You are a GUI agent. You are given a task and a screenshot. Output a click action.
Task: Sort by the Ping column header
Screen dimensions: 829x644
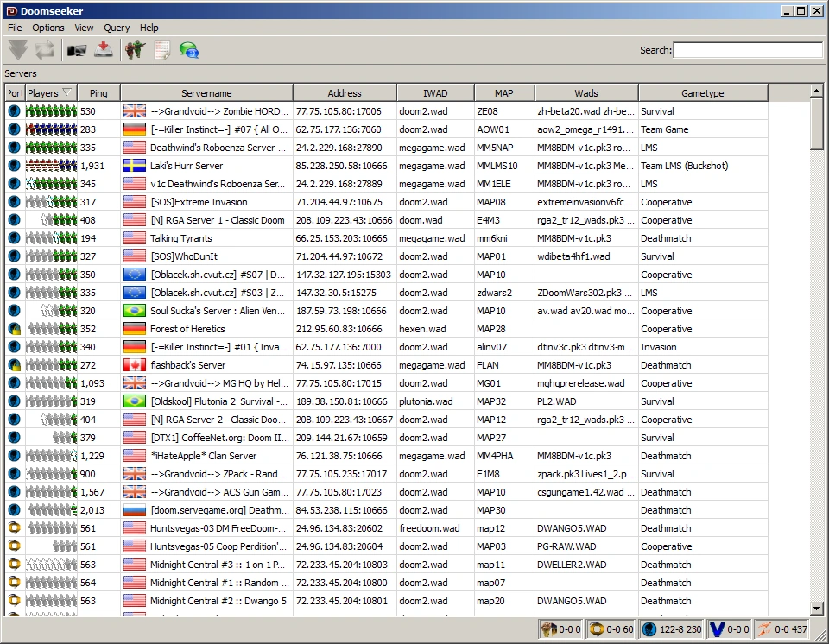point(98,93)
